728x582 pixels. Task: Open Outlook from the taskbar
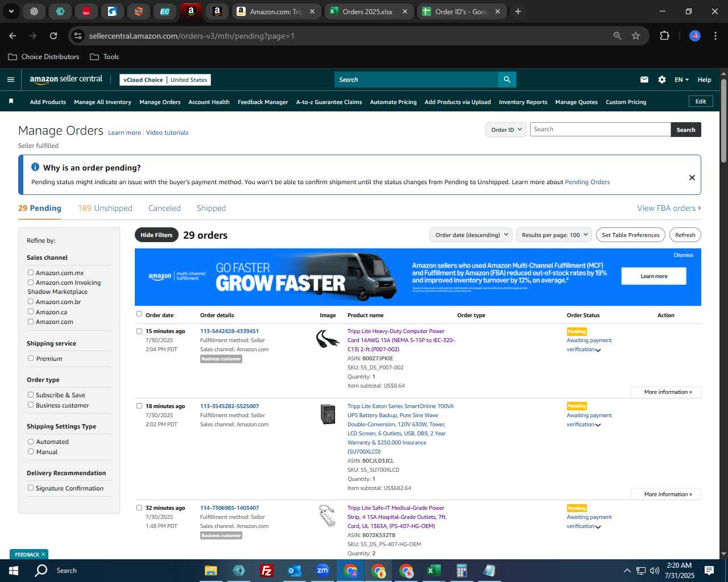(295, 571)
